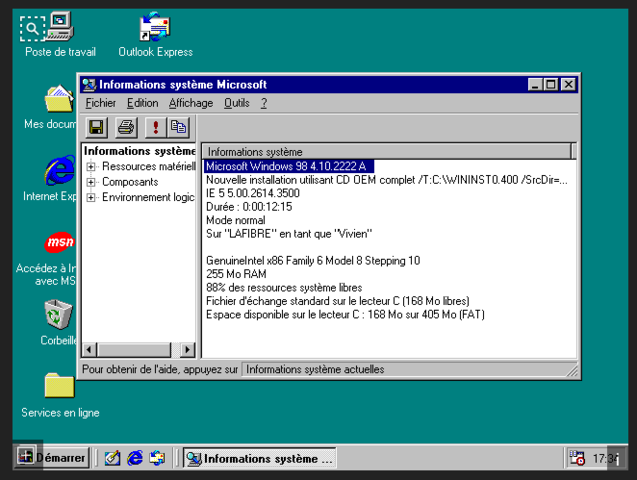Maximize the Informations système Microsoft window

(551, 84)
